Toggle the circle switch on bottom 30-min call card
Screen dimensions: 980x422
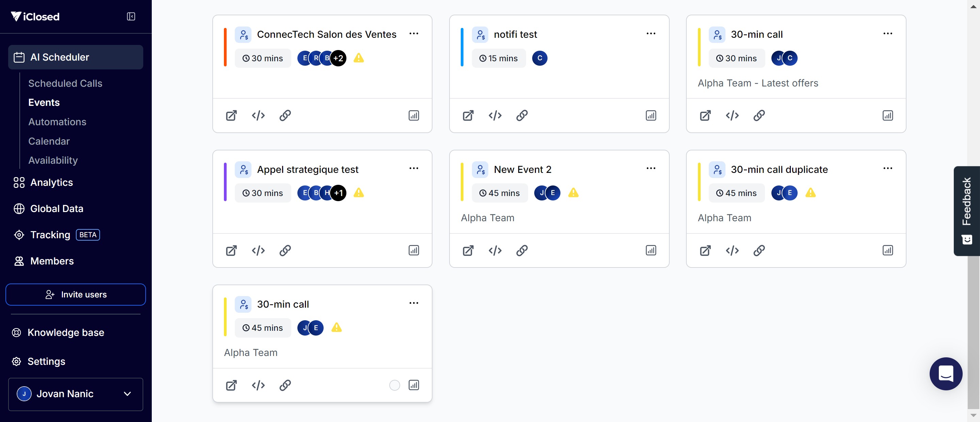point(394,385)
